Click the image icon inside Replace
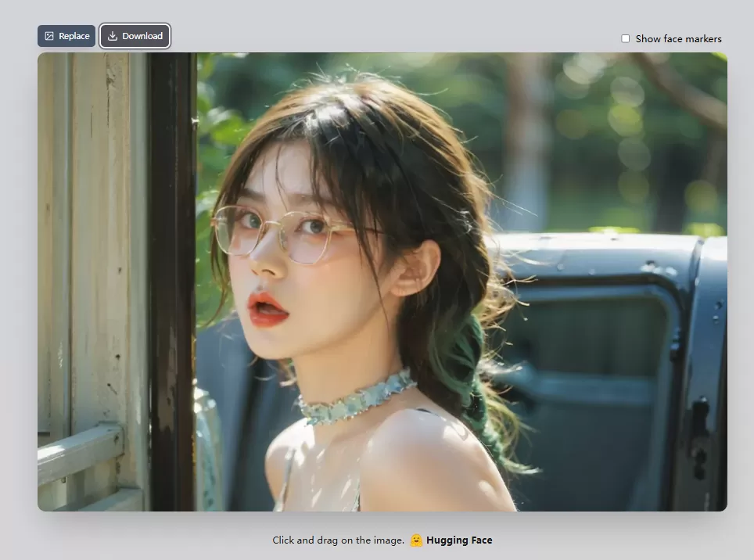The height and width of the screenshot is (560, 754). [49, 36]
